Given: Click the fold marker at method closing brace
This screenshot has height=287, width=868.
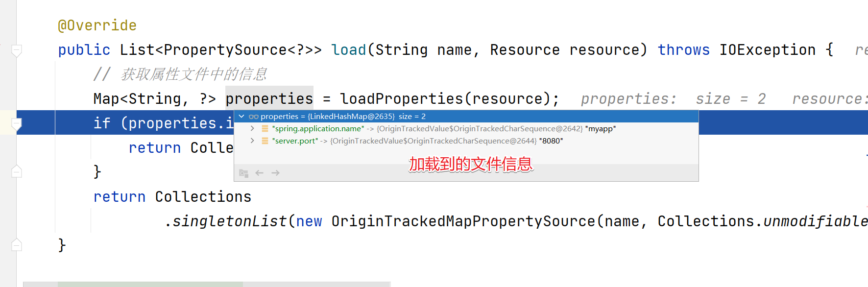Looking at the screenshot, I should pyautogui.click(x=16, y=244).
